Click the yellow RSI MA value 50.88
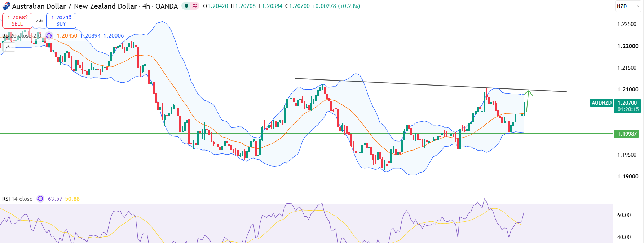Viewport: 644px width, 243px height. (x=72, y=199)
